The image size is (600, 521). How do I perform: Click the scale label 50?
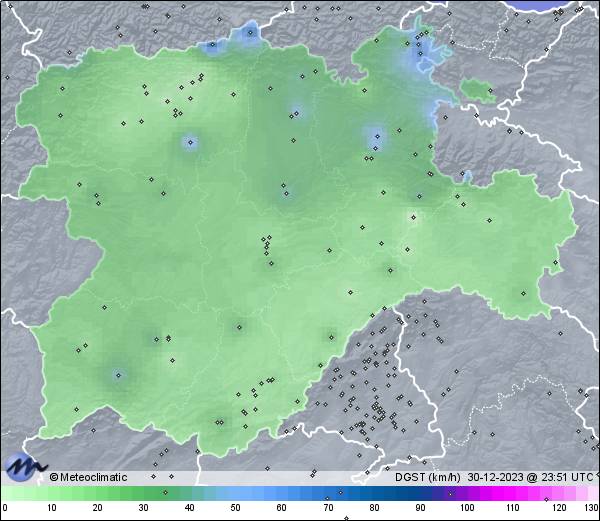click(x=235, y=508)
